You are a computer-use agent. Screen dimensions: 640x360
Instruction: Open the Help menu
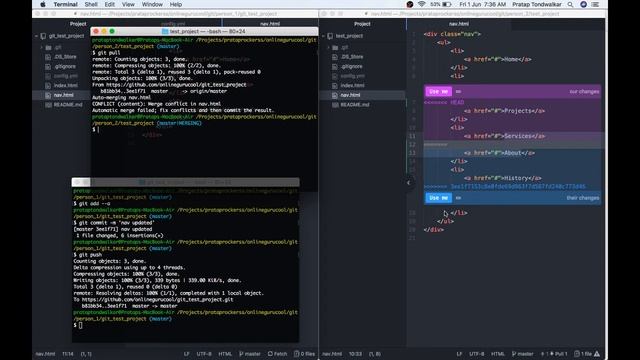[176, 4]
